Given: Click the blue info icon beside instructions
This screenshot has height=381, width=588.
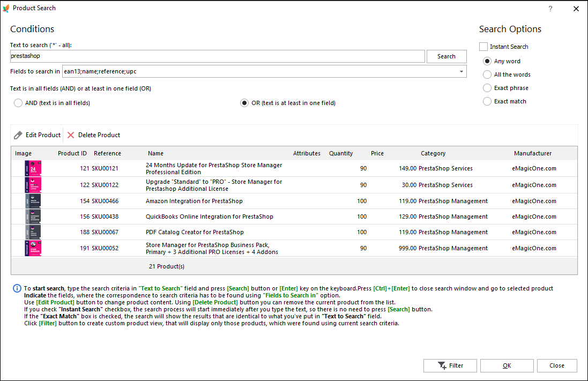Looking at the screenshot, I should [x=17, y=288].
